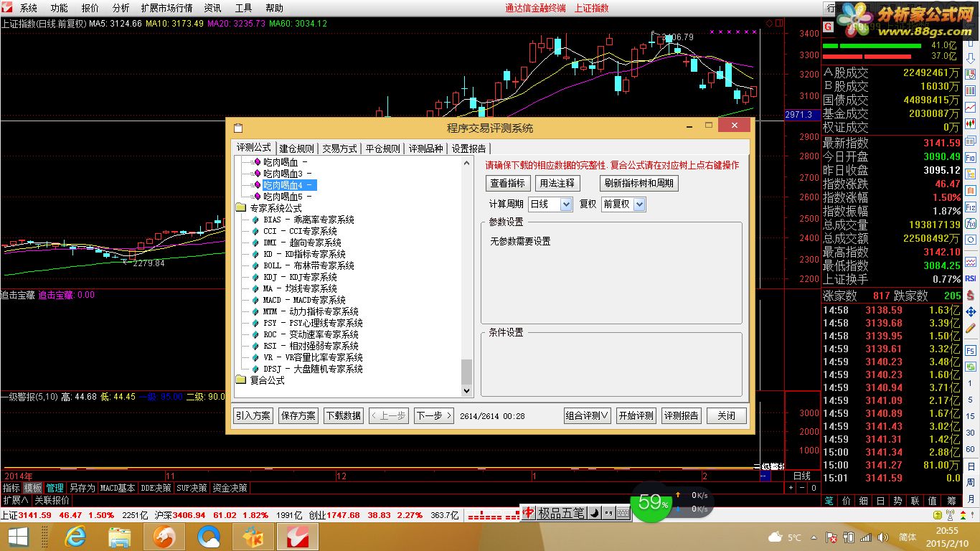The width and height of the screenshot is (980, 551).
Task: Open the 系统 menu
Action: point(29,8)
